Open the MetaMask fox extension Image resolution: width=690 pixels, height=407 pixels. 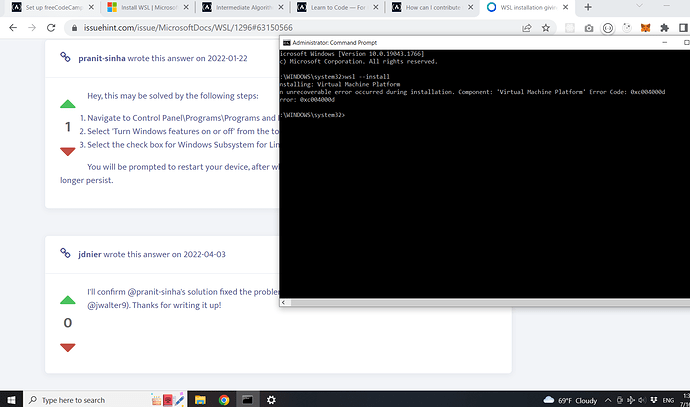tap(646, 28)
